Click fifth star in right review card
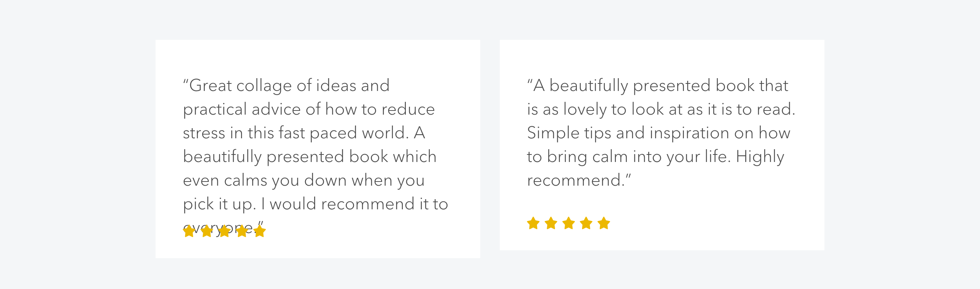Image resolution: width=980 pixels, height=289 pixels. coord(604,223)
